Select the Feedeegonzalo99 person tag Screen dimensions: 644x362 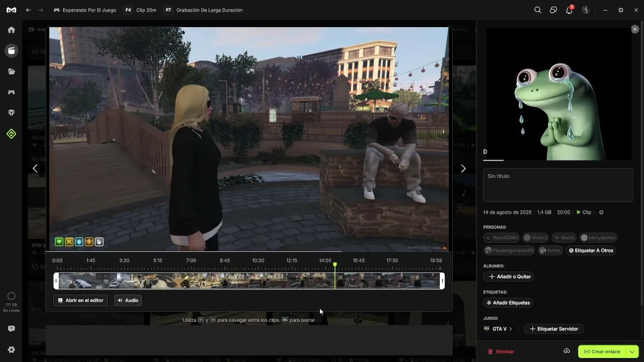pos(509,250)
